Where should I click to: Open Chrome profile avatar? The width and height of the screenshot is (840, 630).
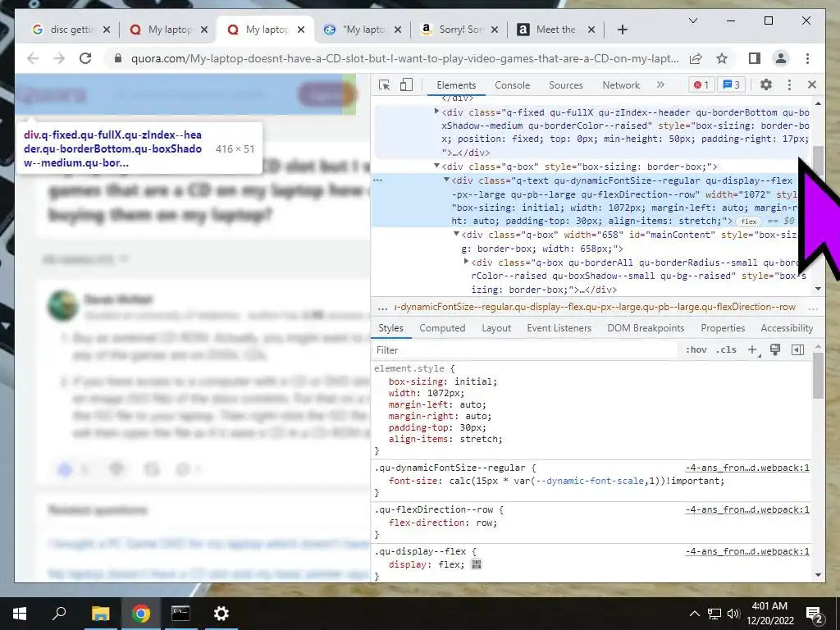[781, 58]
